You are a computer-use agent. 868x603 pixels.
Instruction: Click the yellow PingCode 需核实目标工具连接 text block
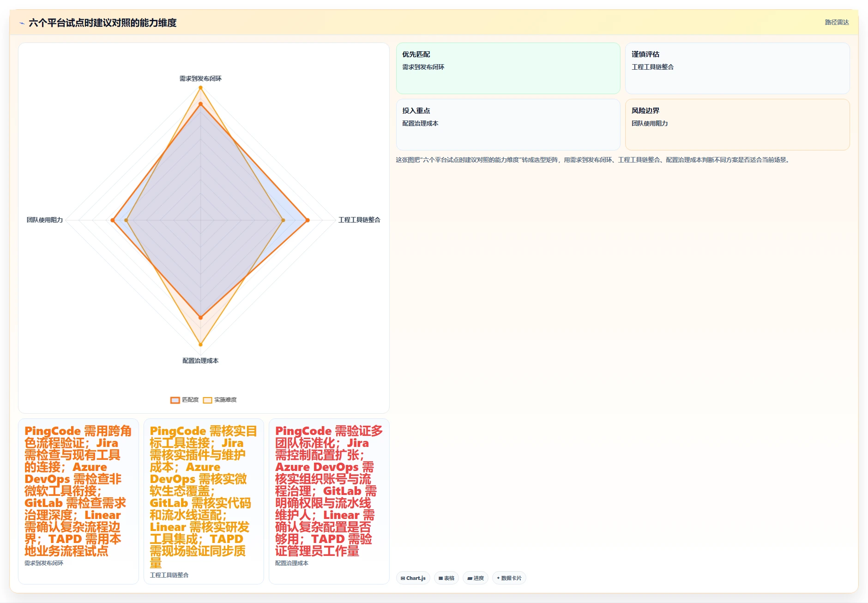204,497
